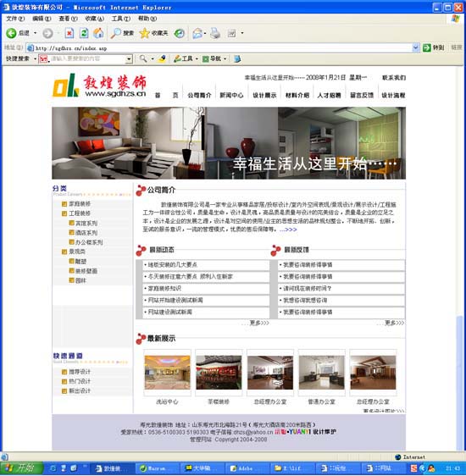Image resolution: width=466 pixels, height=476 pixels.
Task: Click the Back arrow button
Action: (12, 33)
